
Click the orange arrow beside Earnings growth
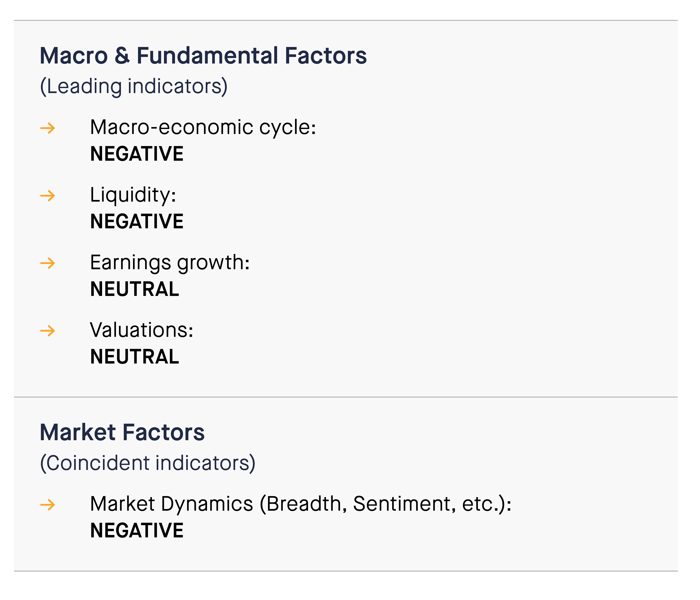pos(48,263)
